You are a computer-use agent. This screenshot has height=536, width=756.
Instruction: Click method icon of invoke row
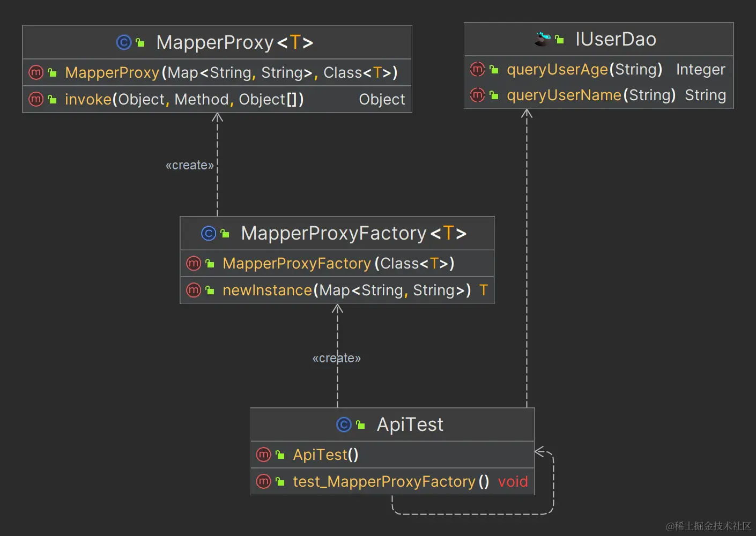tap(36, 99)
